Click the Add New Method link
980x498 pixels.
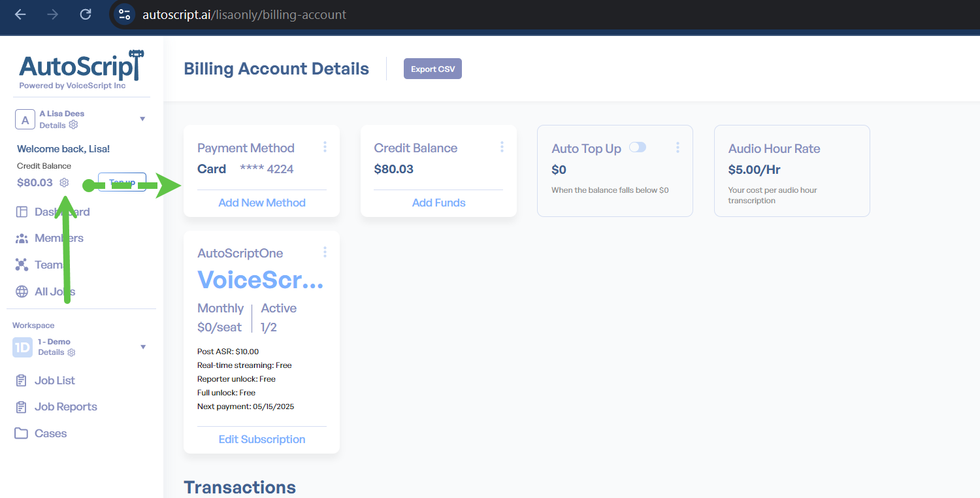coord(262,203)
